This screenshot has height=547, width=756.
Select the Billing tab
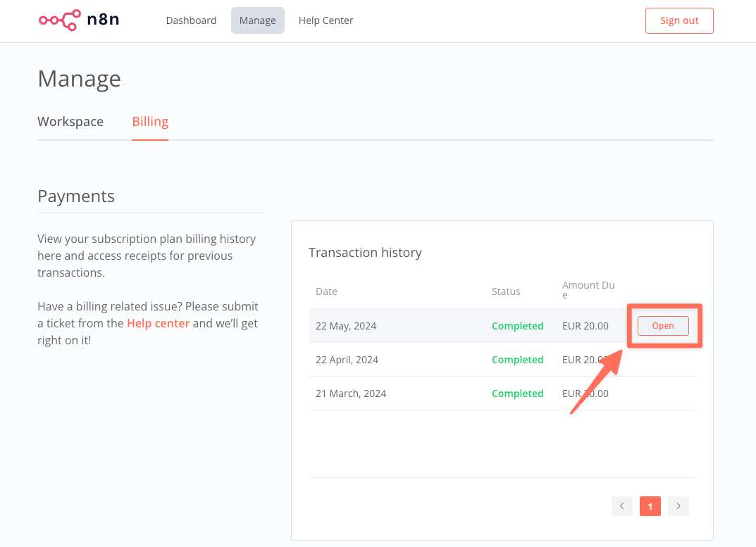click(x=150, y=121)
